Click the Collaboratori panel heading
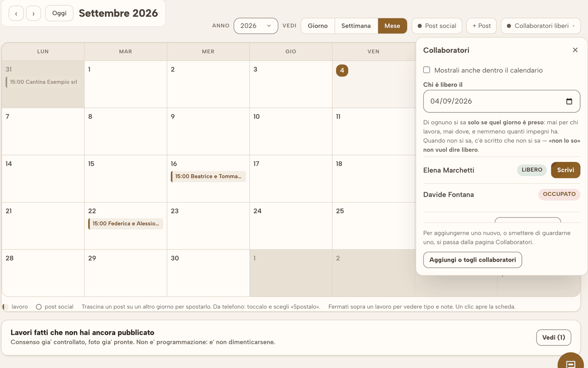Image resolution: width=588 pixels, height=368 pixels. pos(446,50)
